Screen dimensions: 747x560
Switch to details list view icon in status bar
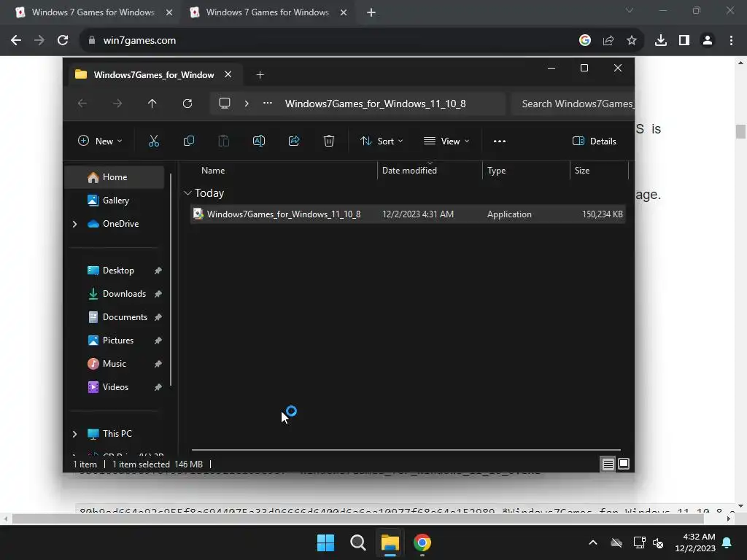[608, 464]
